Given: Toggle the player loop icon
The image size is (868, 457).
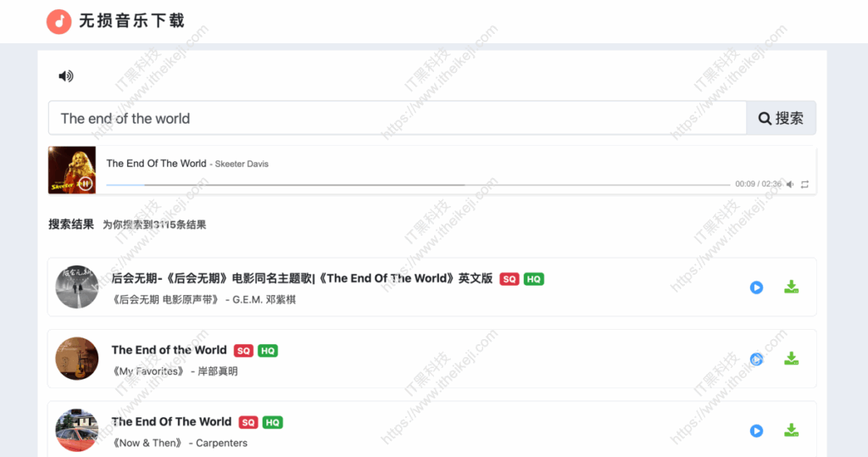Looking at the screenshot, I should pyautogui.click(x=805, y=185).
